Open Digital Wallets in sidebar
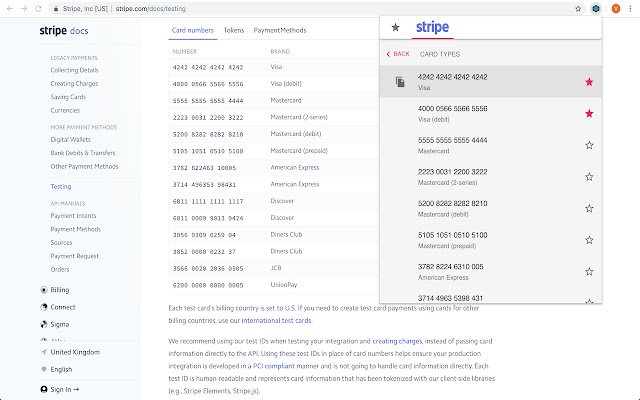 tap(71, 140)
